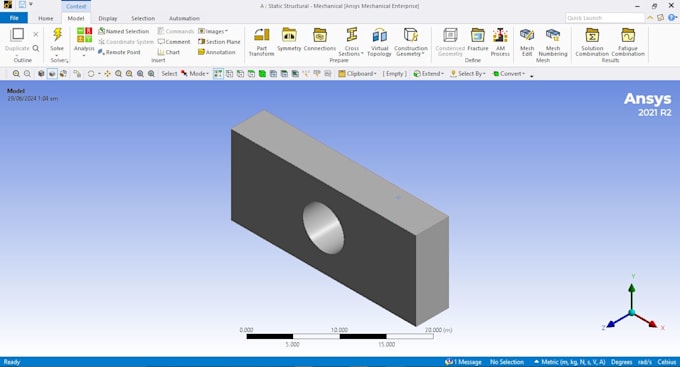The image size is (680, 367).
Task: Insert a Chart
Action: click(x=169, y=52)
